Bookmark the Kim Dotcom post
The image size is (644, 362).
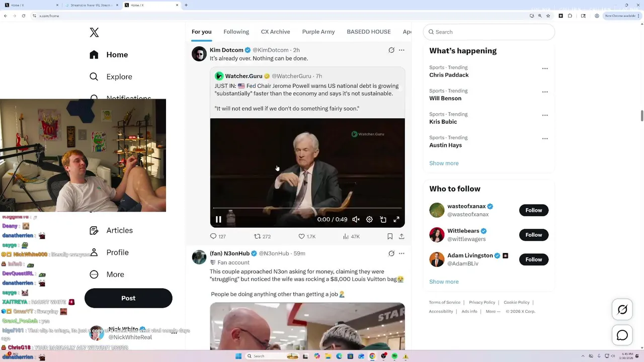390,236
